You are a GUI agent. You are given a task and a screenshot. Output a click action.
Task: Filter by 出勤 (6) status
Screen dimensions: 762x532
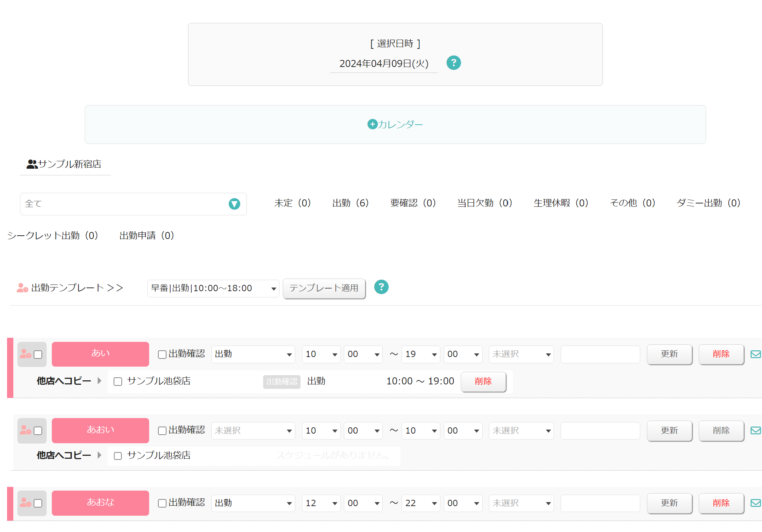click(350, 203)
